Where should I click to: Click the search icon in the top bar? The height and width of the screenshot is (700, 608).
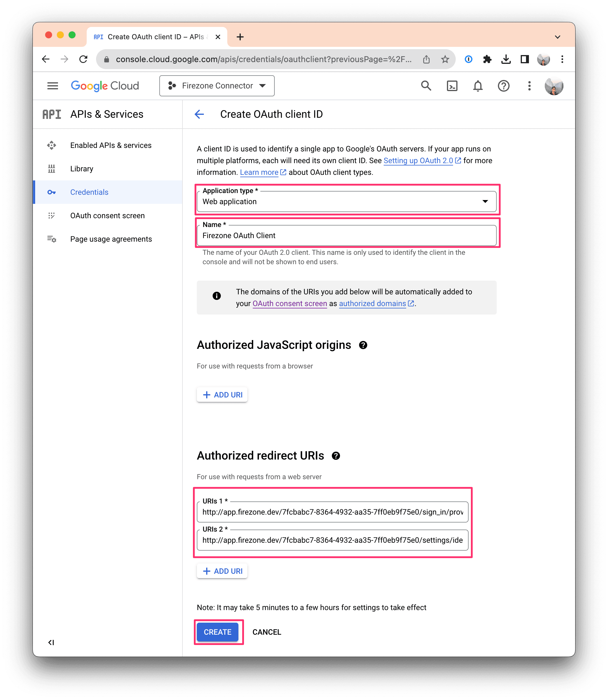[x=426, y=86]
